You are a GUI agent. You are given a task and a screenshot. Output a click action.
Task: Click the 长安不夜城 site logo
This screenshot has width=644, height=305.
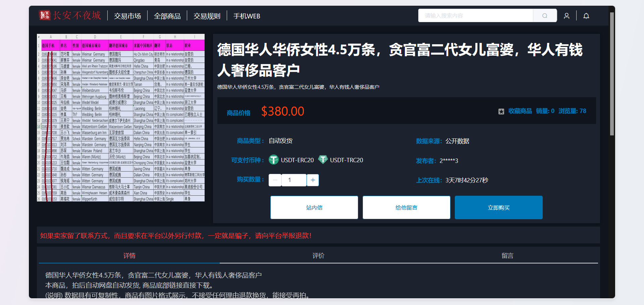70,15
